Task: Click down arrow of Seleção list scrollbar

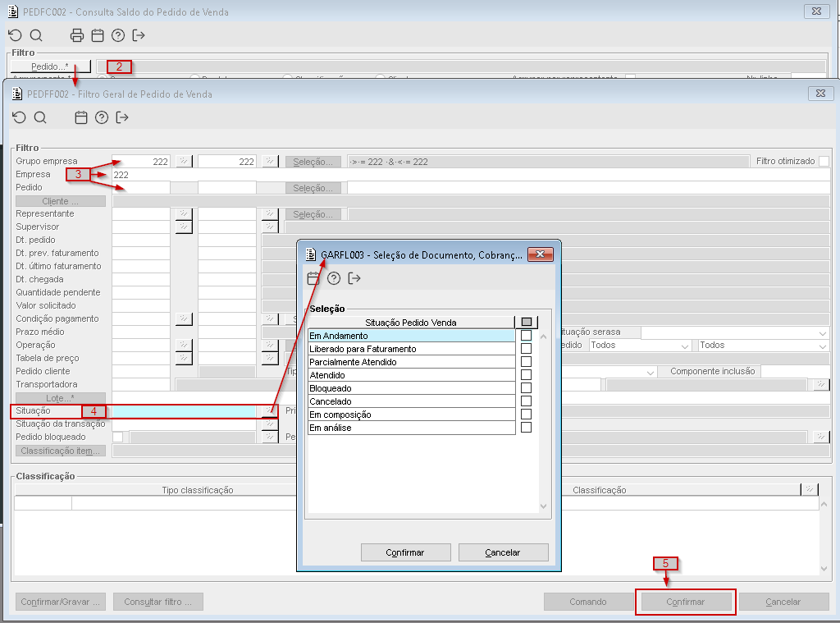Action: coord(543,506)
